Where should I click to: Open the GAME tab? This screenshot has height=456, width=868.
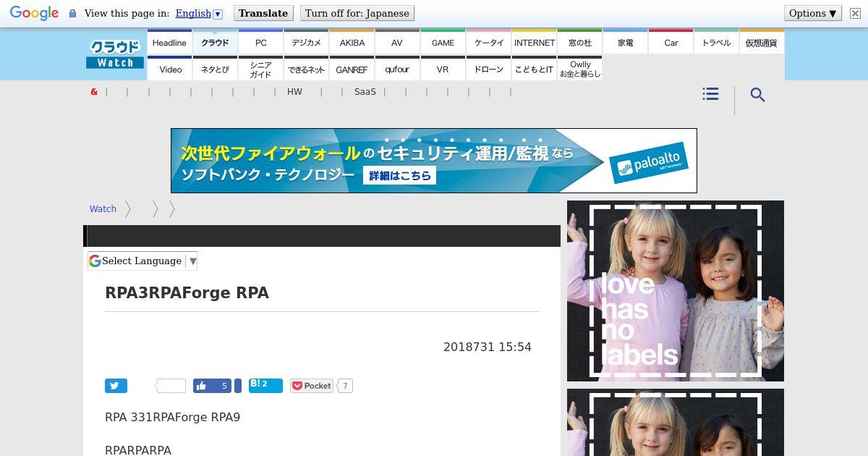pos(443,42)
